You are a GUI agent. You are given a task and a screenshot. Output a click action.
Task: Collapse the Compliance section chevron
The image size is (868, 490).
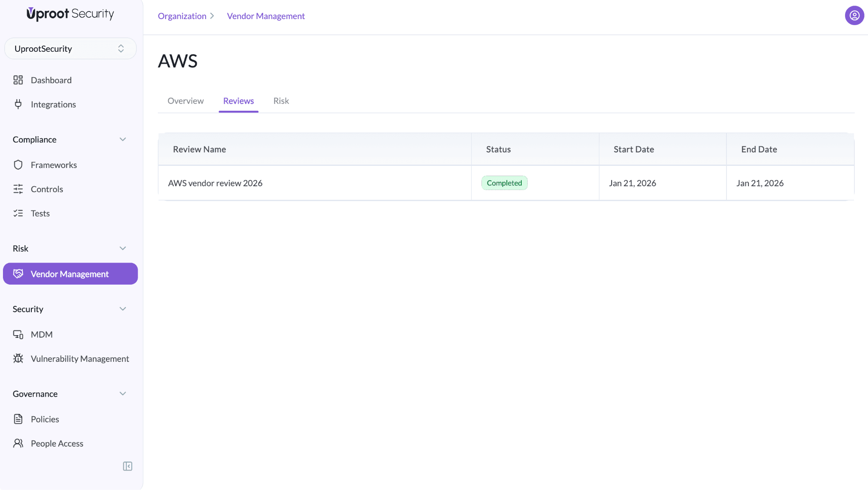point(122,140)
